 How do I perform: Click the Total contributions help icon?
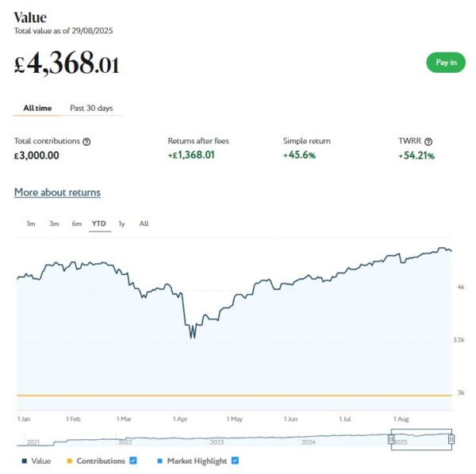point(86,141)
